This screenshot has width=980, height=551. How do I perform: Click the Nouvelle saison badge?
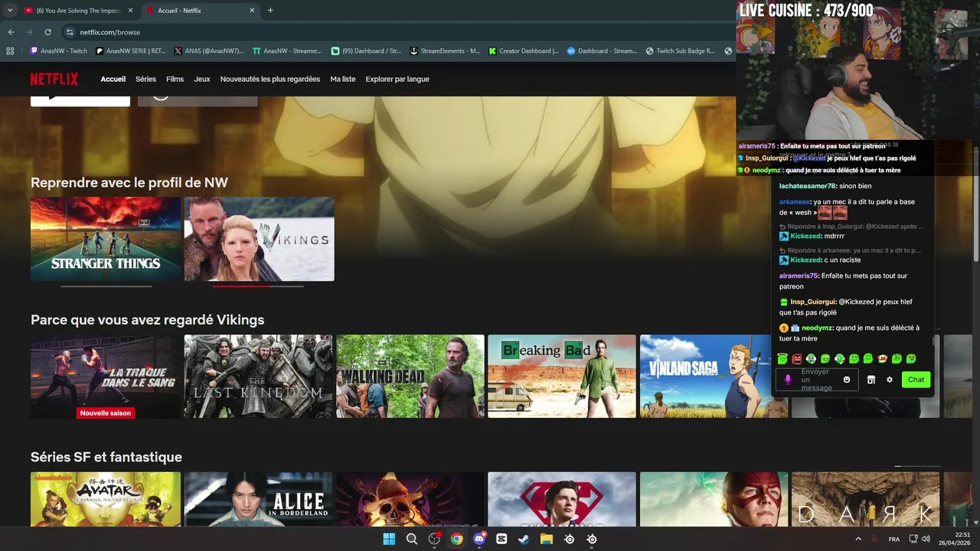pos(106,412)
